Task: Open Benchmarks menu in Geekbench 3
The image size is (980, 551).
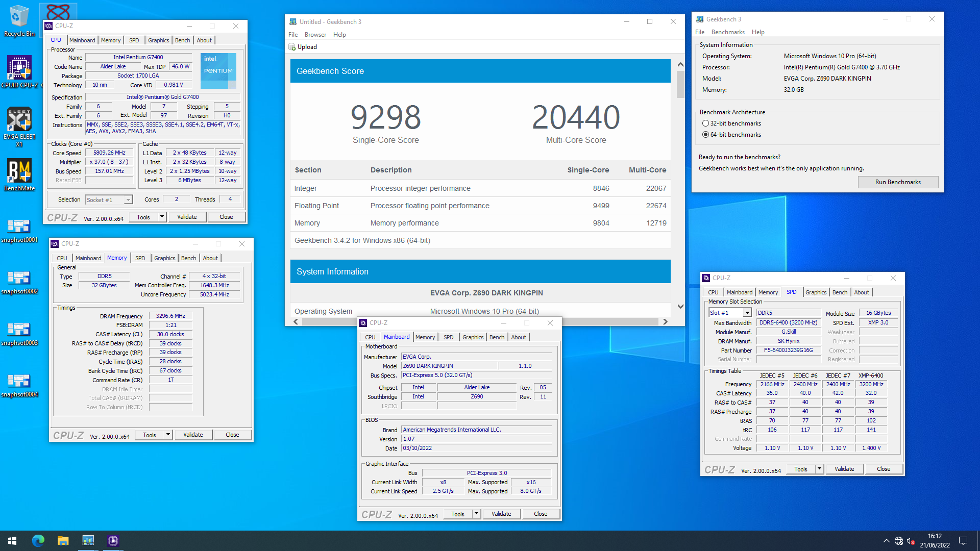Action: [728, 32]
